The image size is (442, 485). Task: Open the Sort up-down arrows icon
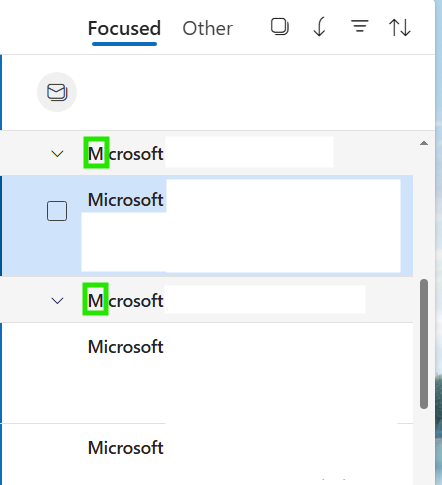tap(399, 27)
